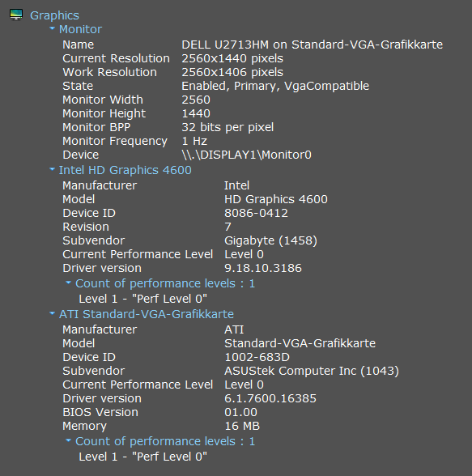
Task: Click Gigabyte (1458) subvendor value
Action: tap(270, 240)
